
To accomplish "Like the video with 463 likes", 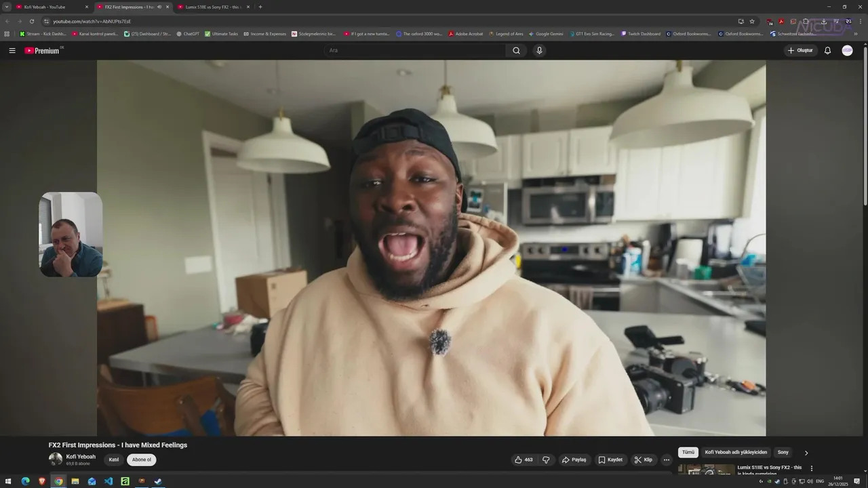I will point(524,460).
